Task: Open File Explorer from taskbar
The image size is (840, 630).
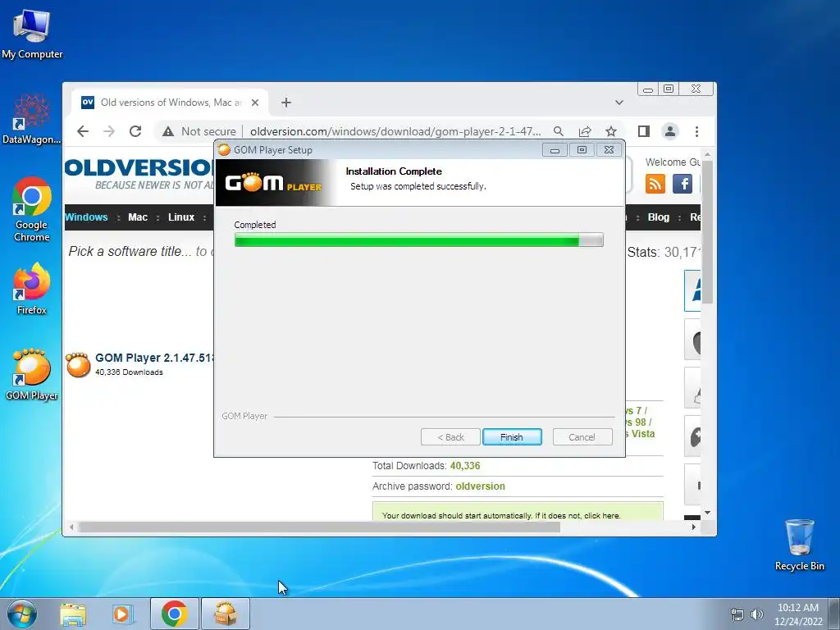Action: coord(73,614)
